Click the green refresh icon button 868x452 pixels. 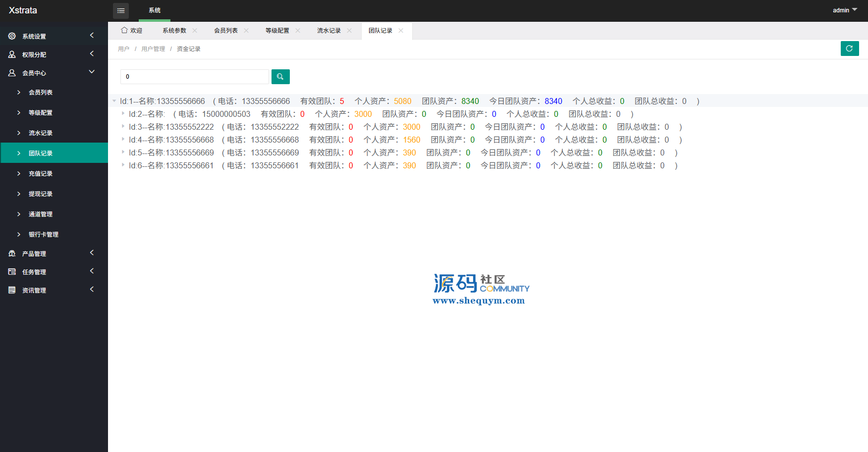(x=849, y=49)
